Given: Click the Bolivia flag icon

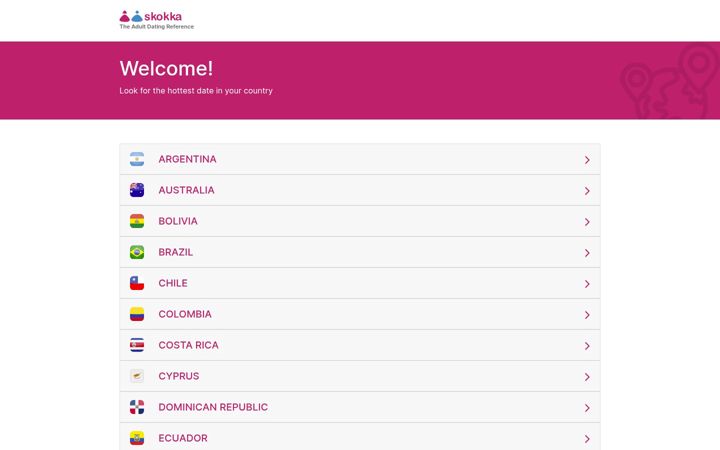Looking at the screenshot, I should 137,221.
